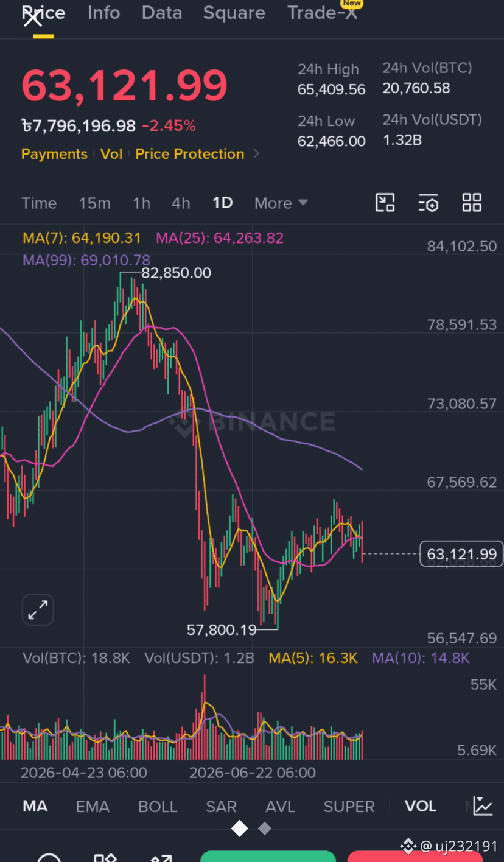Open Price Protection details
The width and height of the screenshot is (504, 862).
point(189,154)
